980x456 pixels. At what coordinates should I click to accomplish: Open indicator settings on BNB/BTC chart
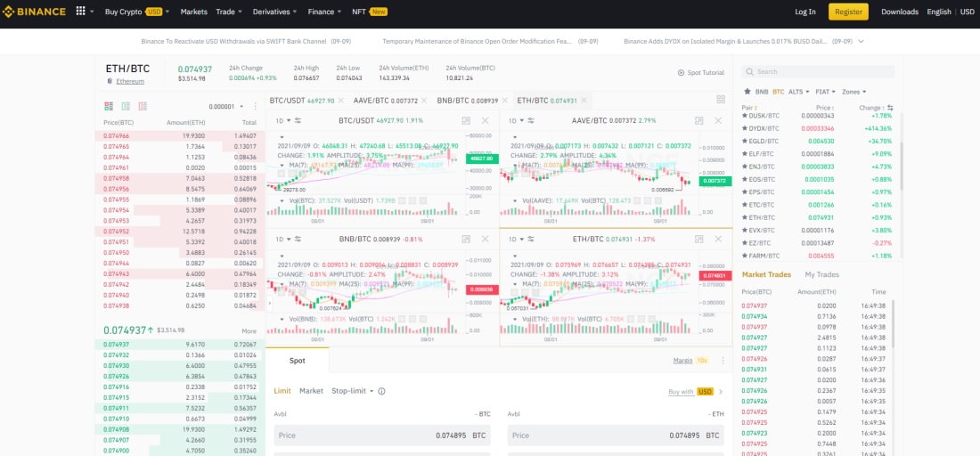click(298, 239)
